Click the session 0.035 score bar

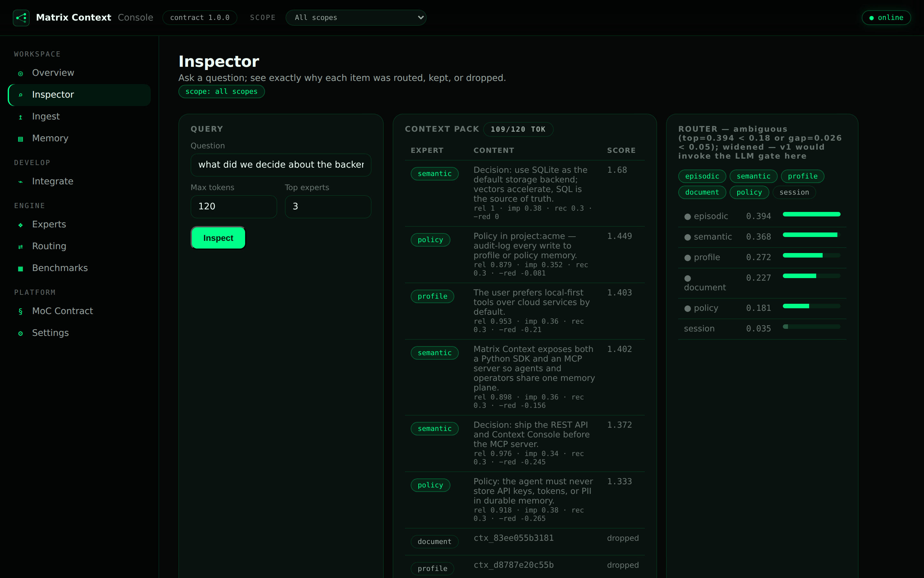[811, 327]
